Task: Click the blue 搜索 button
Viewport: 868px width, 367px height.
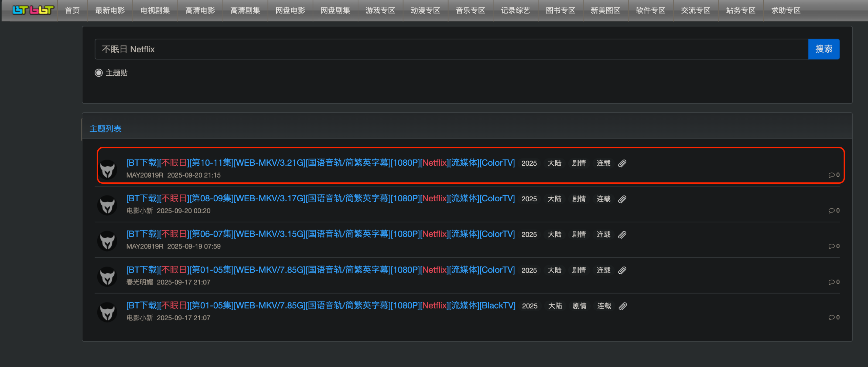Action: point(824,49)
